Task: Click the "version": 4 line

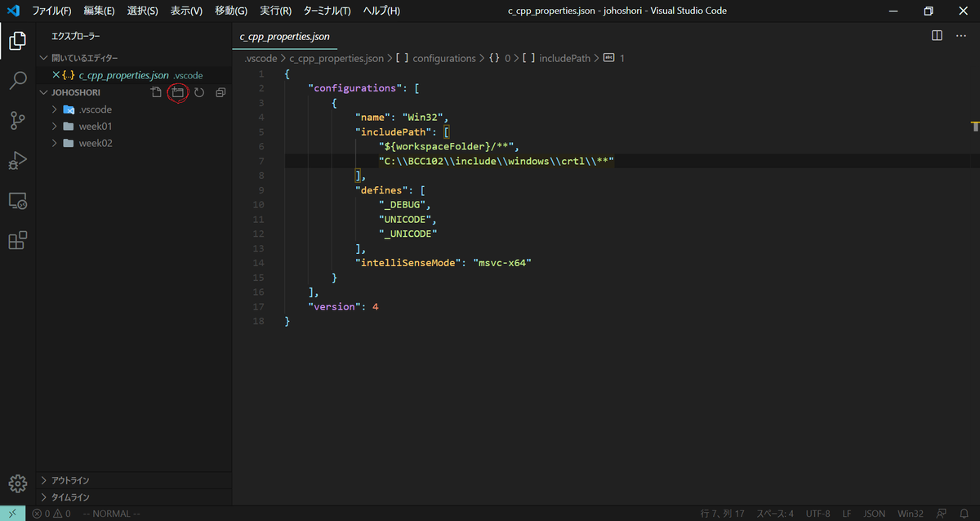Action: click(x=344, y=306)
